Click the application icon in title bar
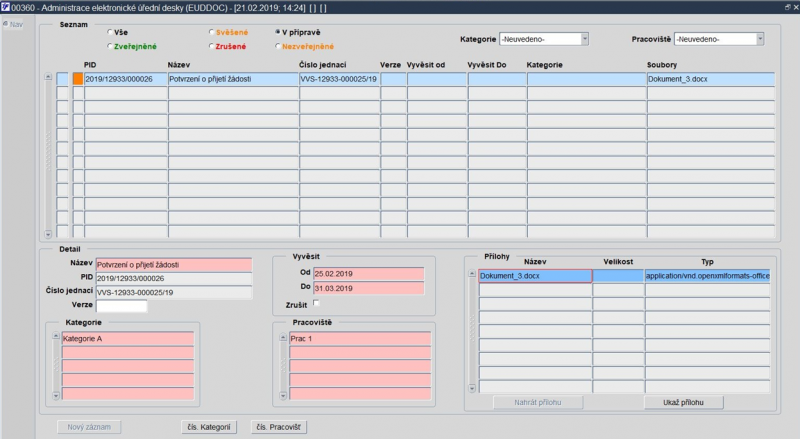 [5, 7]
